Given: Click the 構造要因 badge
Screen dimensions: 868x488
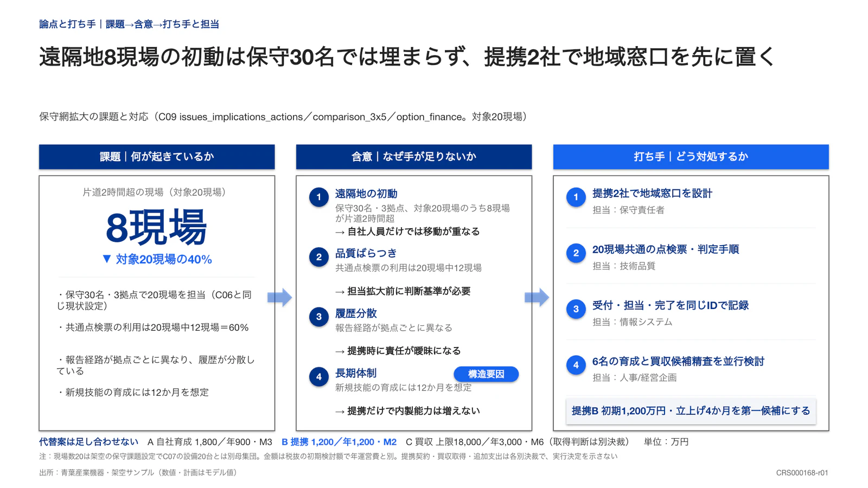Looking at the screenshot, I should tap(486, 374).
